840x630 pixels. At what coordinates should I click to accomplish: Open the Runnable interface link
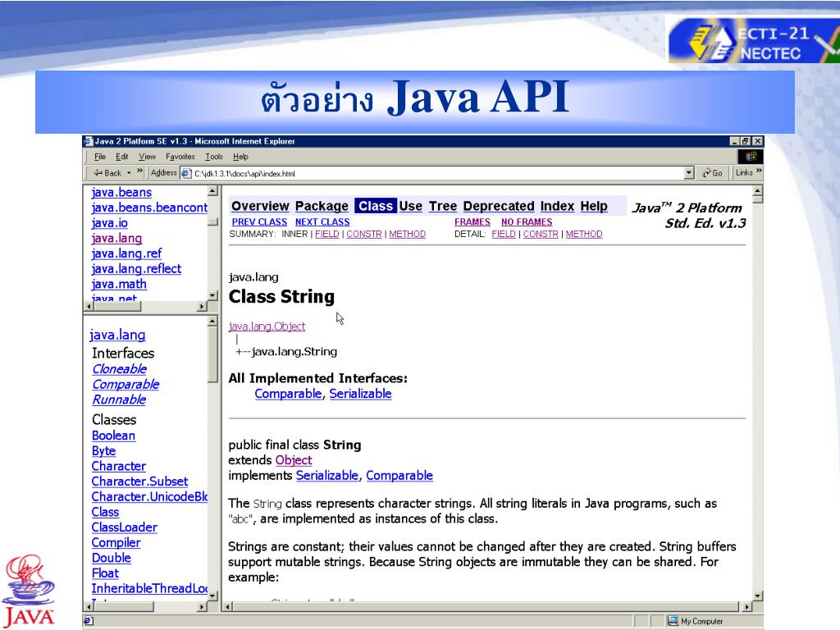click(119, 399)
